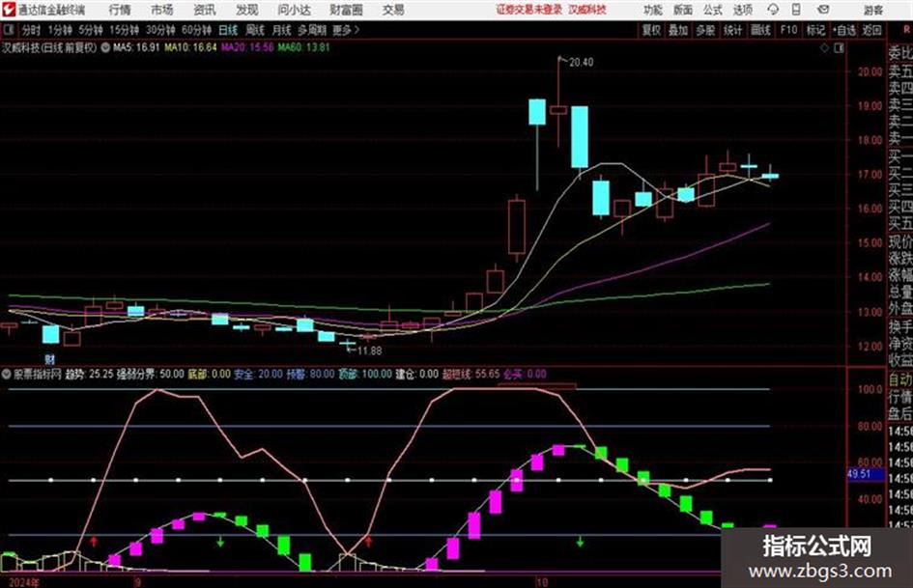Click the 画线 drawing tool button

click(760, 30)
